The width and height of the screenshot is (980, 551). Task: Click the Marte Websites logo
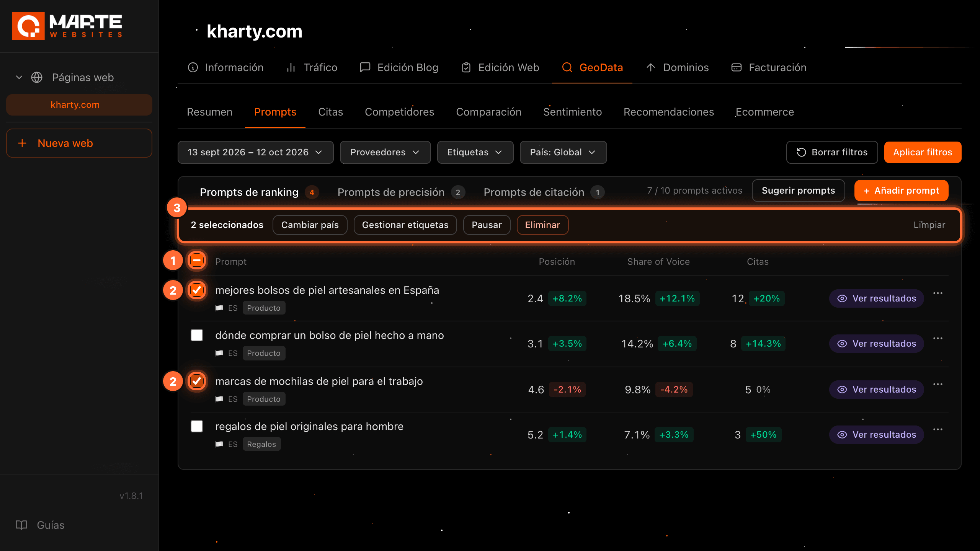pyautogui.click(x=67, y=26)
